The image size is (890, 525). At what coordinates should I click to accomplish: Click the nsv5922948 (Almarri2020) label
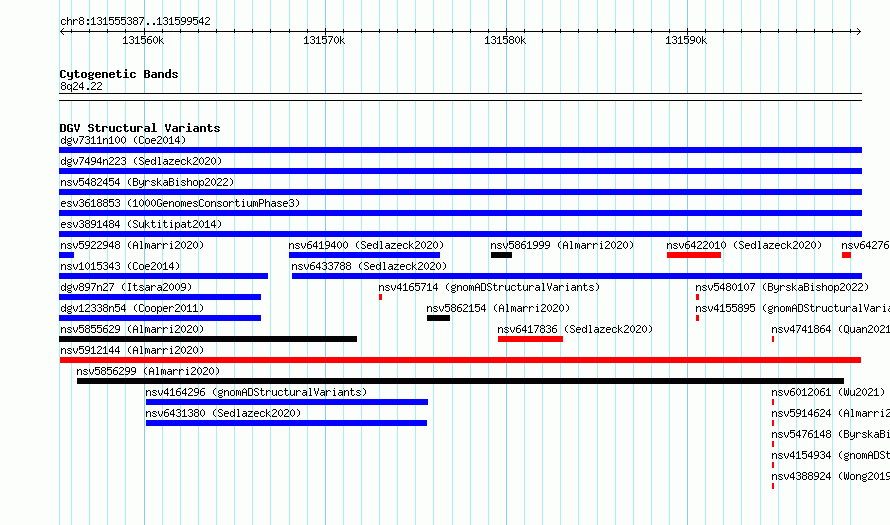tap(132, 245)
